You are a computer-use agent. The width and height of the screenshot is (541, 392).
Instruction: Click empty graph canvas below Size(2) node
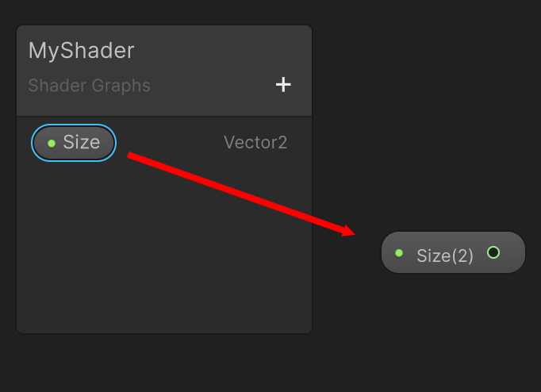[x=452, y=333]
